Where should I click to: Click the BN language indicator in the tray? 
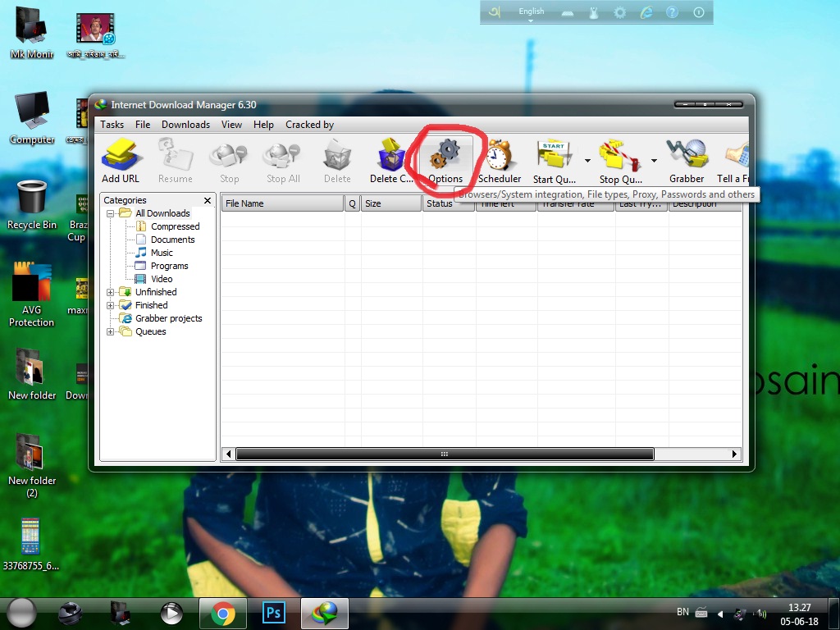coord(682,612)
